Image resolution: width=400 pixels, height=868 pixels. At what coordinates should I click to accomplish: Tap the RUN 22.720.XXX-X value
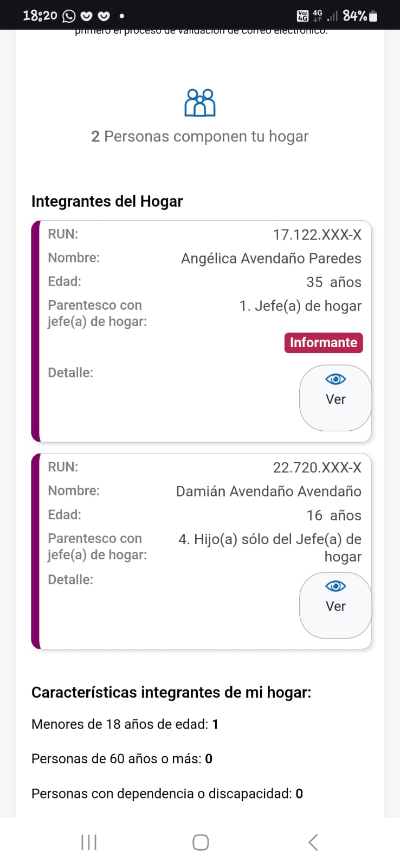(317, 468)
